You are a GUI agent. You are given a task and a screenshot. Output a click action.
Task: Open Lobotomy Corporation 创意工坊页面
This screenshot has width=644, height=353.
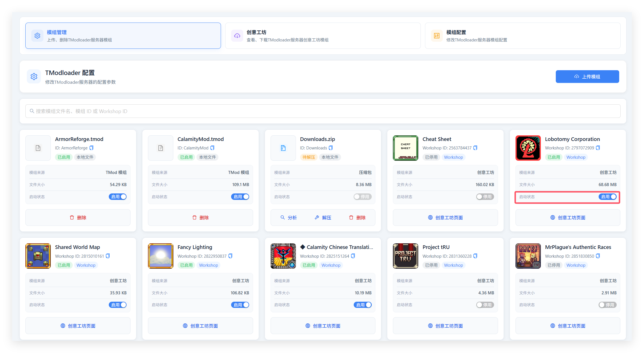[x=568, y=217]
